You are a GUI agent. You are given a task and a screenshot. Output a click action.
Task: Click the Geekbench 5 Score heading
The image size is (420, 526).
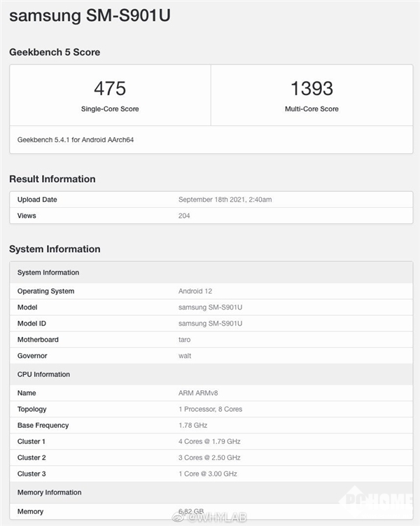55,52
